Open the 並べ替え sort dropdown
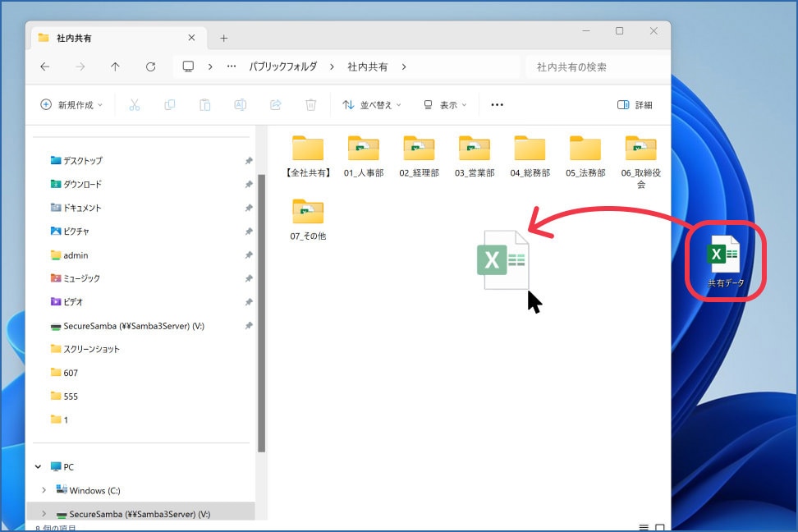 [x=372, y=105]
